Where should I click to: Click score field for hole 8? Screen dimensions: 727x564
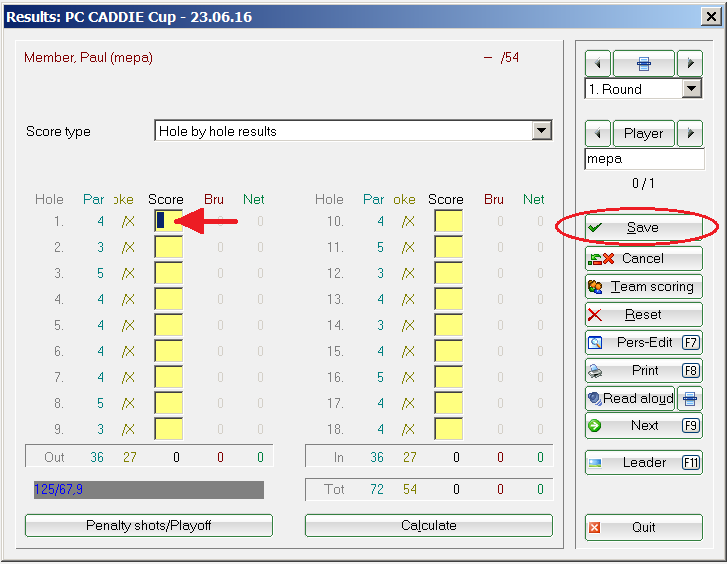169,403
